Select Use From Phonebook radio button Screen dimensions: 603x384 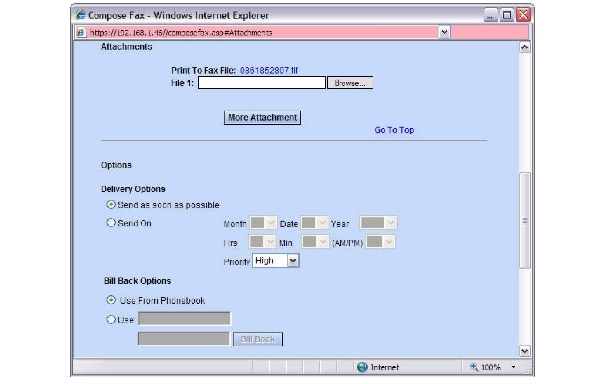coord(111,300)
